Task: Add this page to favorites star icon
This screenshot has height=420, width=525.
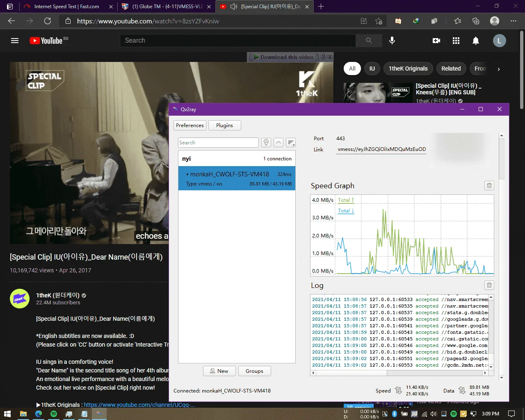Action: [379, 21]
